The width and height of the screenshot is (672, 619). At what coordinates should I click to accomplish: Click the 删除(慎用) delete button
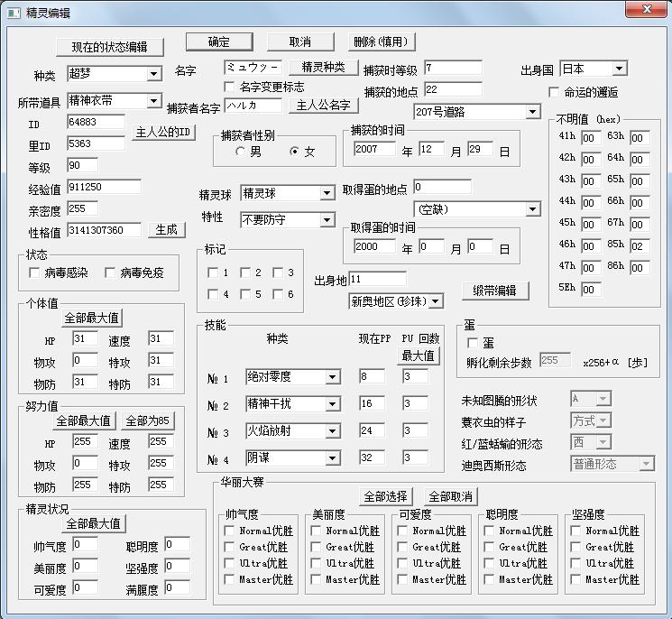pyautogui.click(x=381, y=42)
